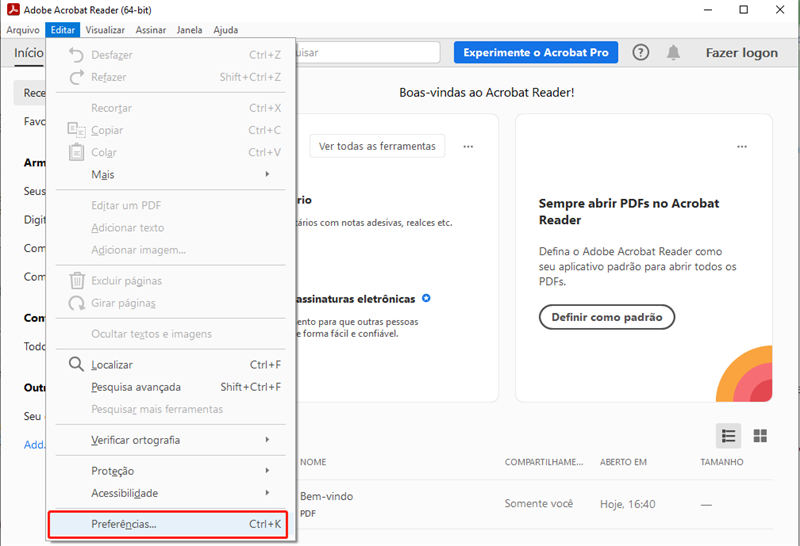Screen dimensions: 800x546
Task: Select the Início tab
Action: (x=28, y=53)
